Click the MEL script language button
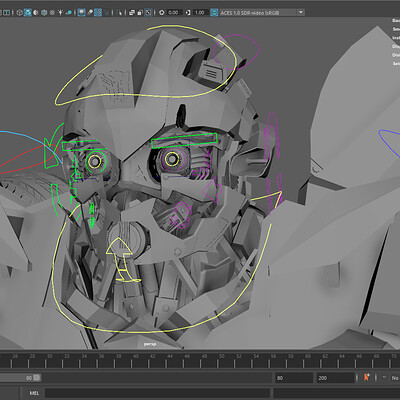 [x=34, y=393]
